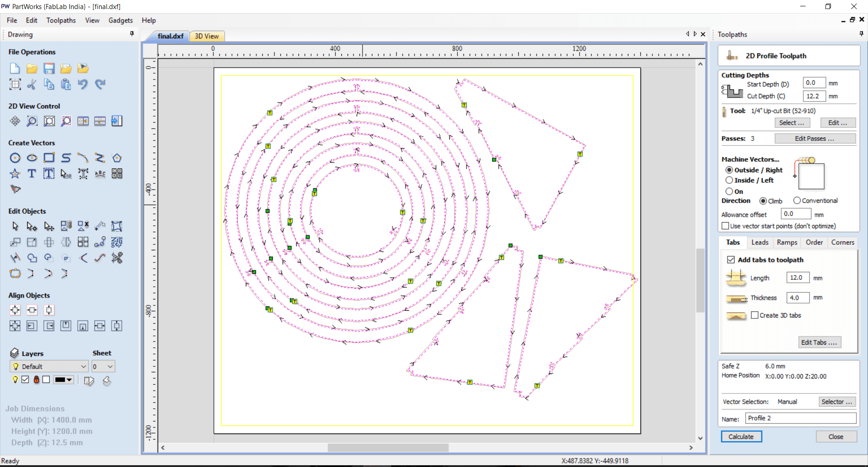Choose Climb cutting direction

(763, 201)
